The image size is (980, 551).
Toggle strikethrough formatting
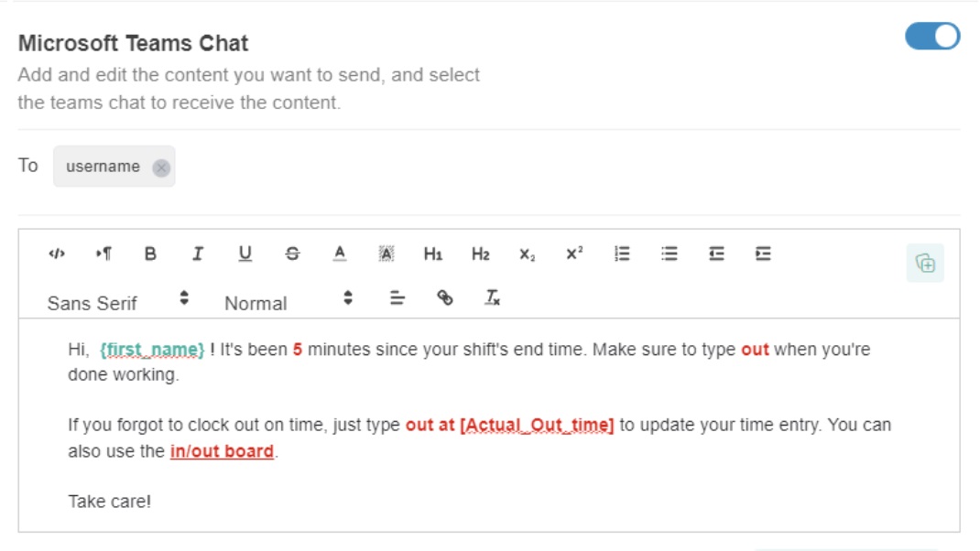click(x=293, y=254)
